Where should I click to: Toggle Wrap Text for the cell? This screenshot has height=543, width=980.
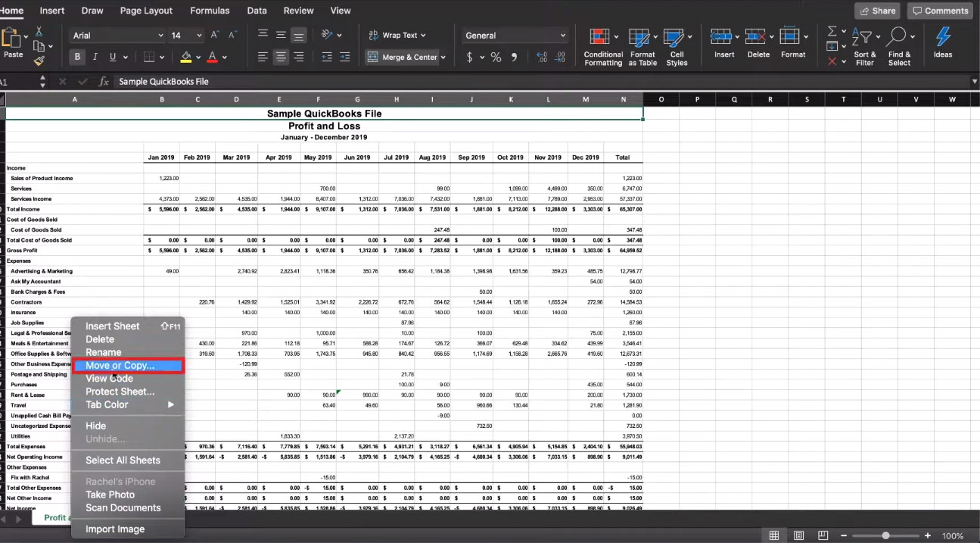click(x=397, y=35)
